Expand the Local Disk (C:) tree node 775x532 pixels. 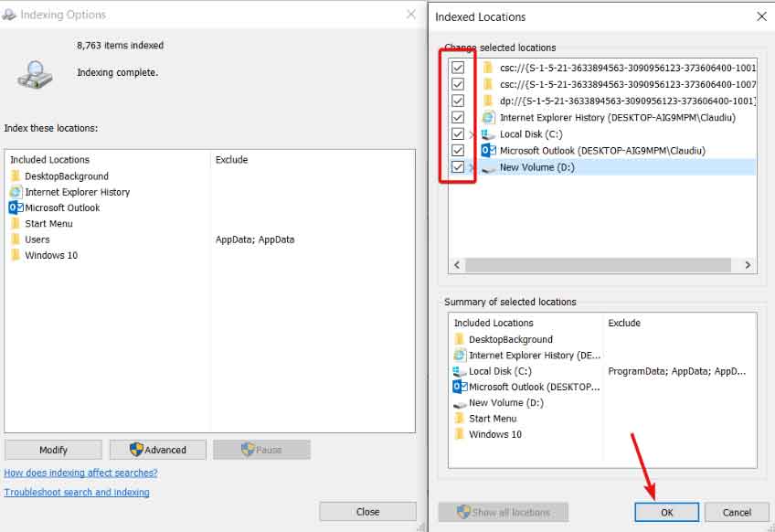[472, 134]
